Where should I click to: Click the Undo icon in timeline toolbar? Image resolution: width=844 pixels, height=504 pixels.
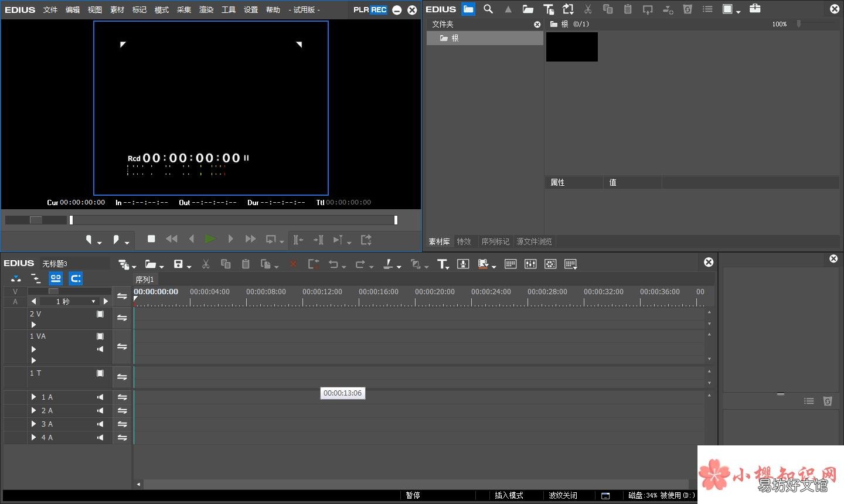[333, 264]
